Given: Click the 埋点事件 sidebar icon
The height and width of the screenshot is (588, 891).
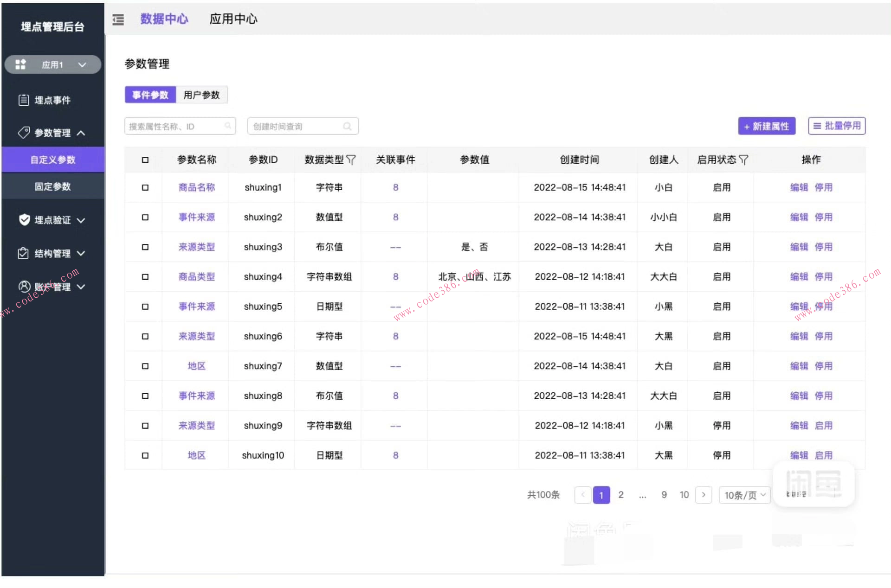Looking at the screenshot, I should pos(24,100).
